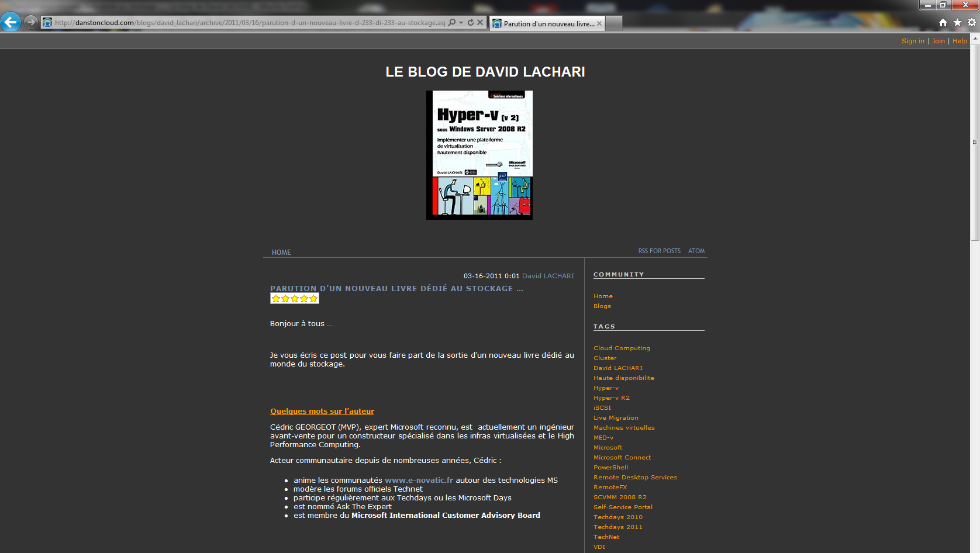
Task: Click the Sign in link
Action: [x=913, y=41]
